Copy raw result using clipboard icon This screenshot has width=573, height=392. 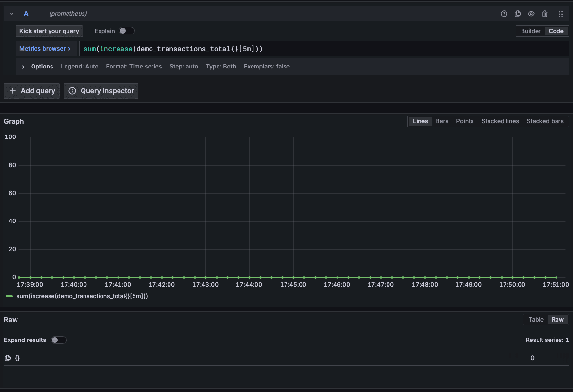[x=7, y=358]
